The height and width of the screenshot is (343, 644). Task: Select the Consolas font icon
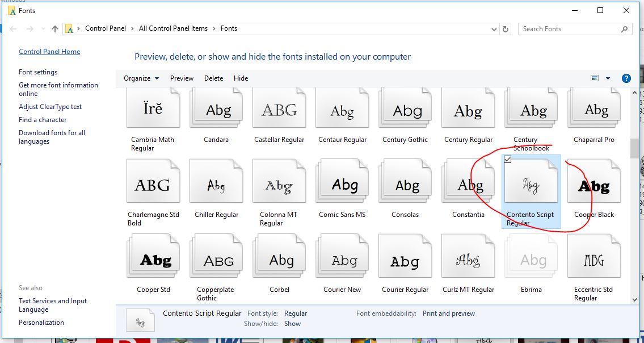tap(405, 181)
